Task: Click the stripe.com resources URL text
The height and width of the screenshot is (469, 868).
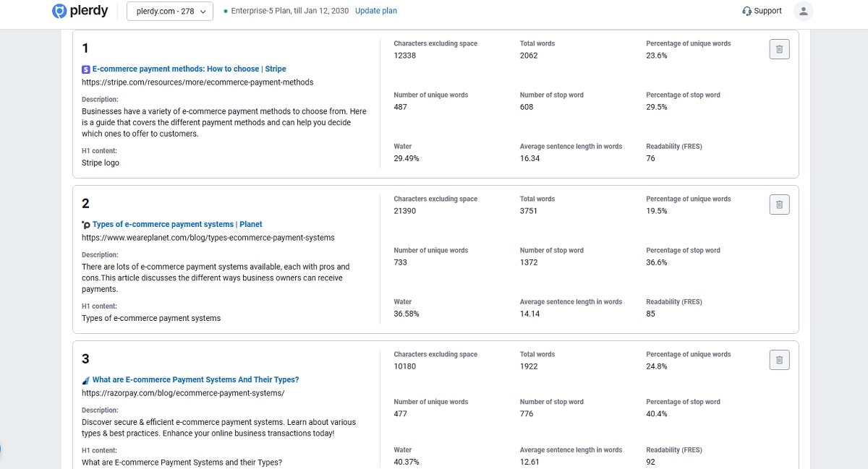Action: click(x=197, y=82)
